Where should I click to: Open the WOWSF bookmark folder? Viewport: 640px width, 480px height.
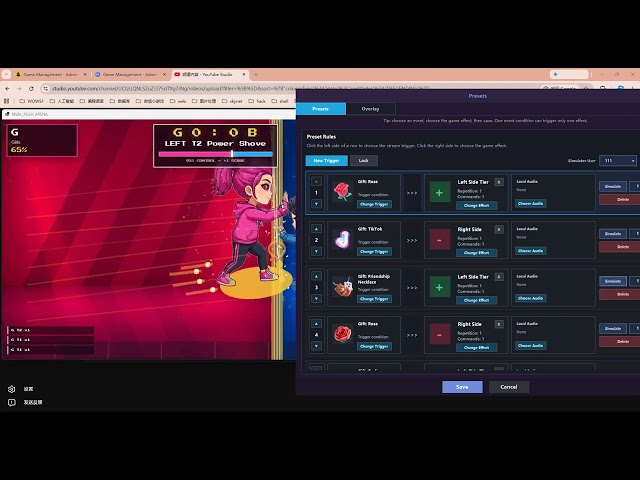(x=31, y=101)
